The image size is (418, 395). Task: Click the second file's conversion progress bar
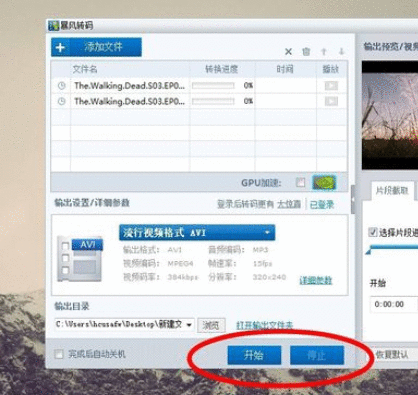[213, 101]
